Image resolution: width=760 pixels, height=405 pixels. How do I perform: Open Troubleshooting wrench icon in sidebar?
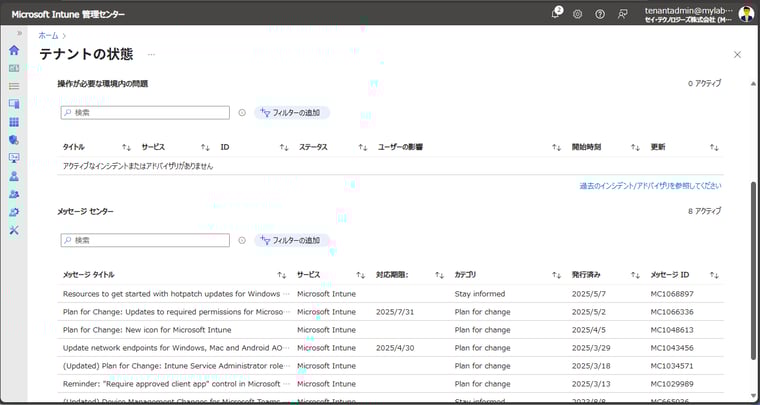[x=14, y=230]
